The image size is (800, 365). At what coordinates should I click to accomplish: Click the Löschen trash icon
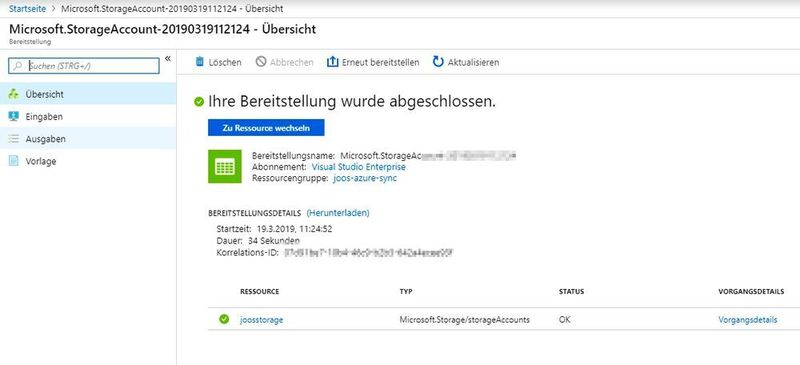click(200, 62)
